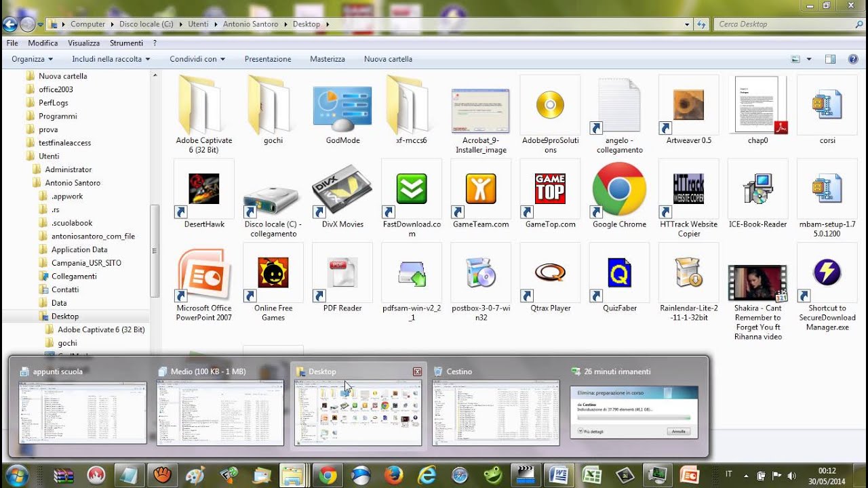Switch to the Medio (100 KB - 1 MB) preview

coord(220,405)
